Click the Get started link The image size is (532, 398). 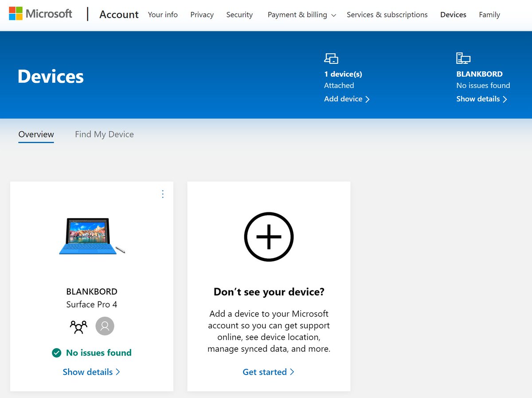(x=268, y=372)
